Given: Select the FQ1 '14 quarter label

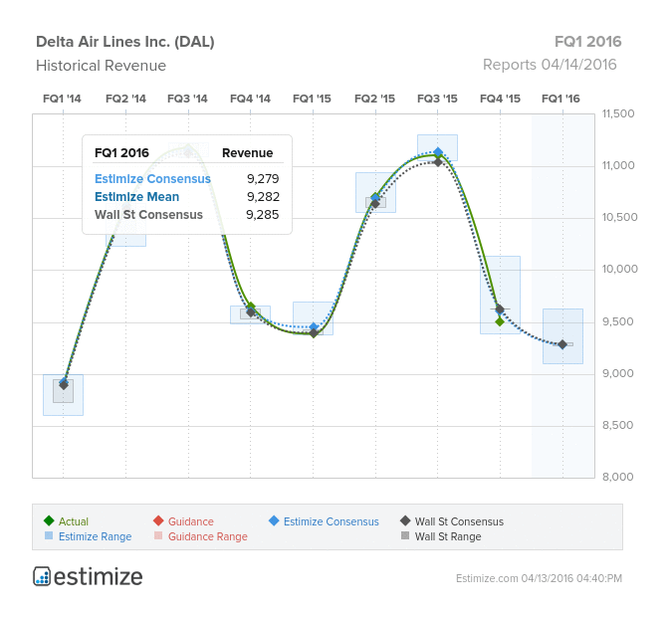Looking at the screenshot, I should tap(62, 99).
